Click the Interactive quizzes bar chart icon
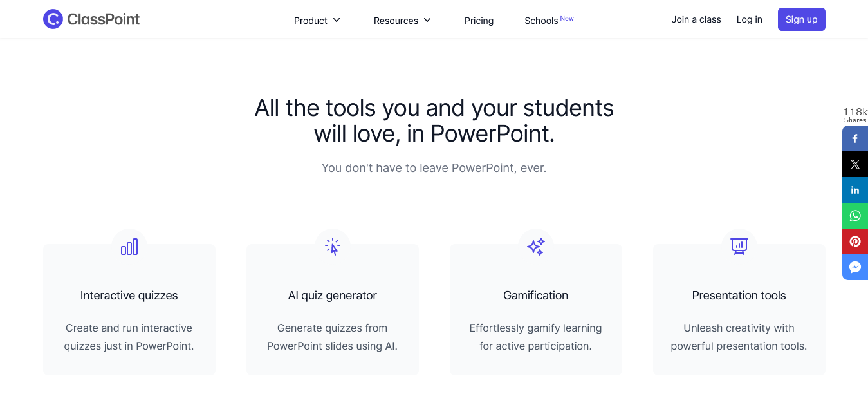The width and height of the screenshot is (868, 414). [x=129, y=247]
